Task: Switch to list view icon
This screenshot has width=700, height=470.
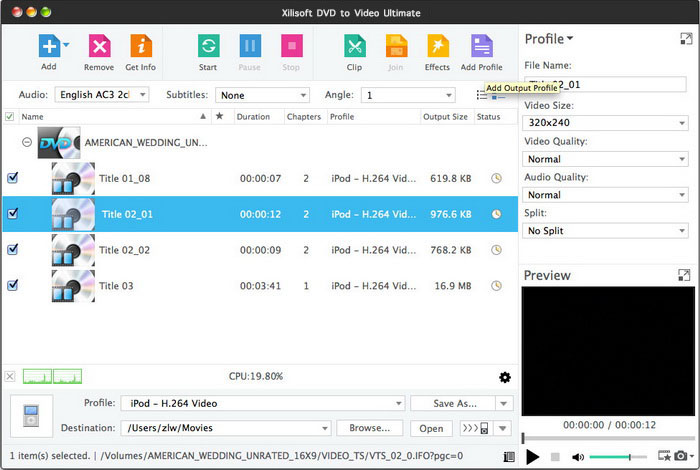Action: (481, 95)
